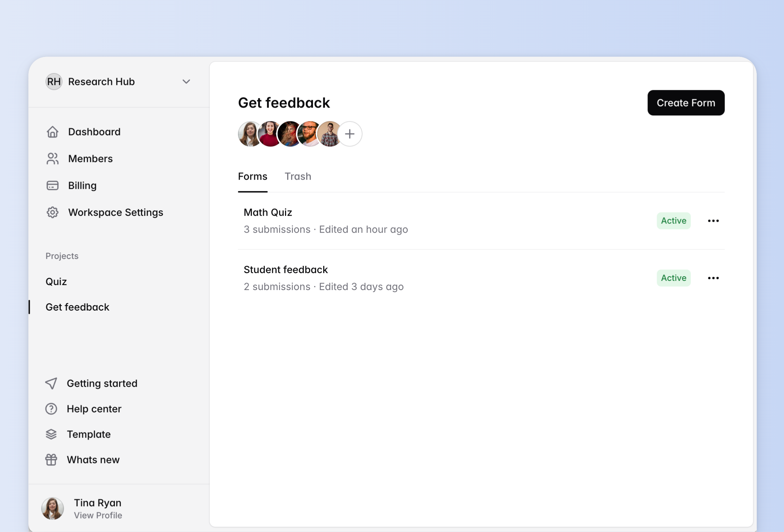Open Workspace Settings gear icon
This screenshot has height=532, width=784.
pos(52,212)
